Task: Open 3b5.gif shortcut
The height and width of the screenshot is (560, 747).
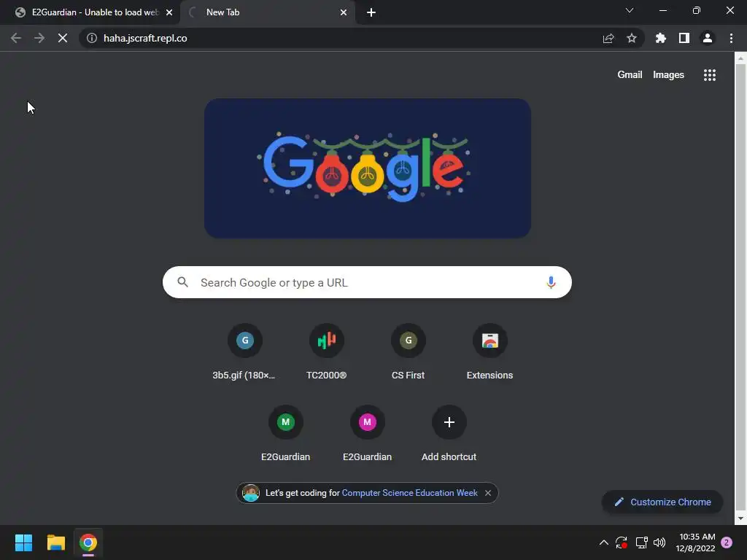Action: coord(244,352)
